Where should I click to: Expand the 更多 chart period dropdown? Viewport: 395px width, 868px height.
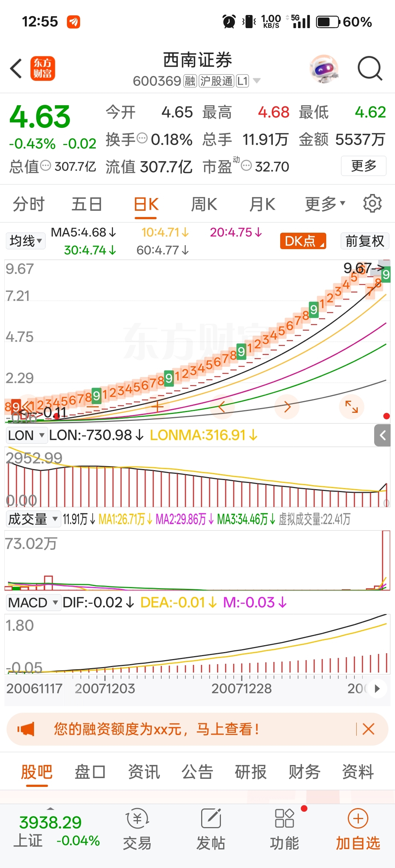click(x=325, y=204)
